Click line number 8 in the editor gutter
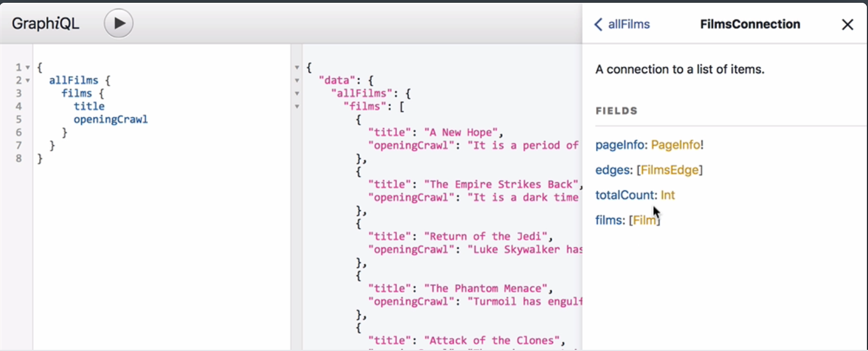868x351 pixels. pyautogui.click(x=18, y=159)
